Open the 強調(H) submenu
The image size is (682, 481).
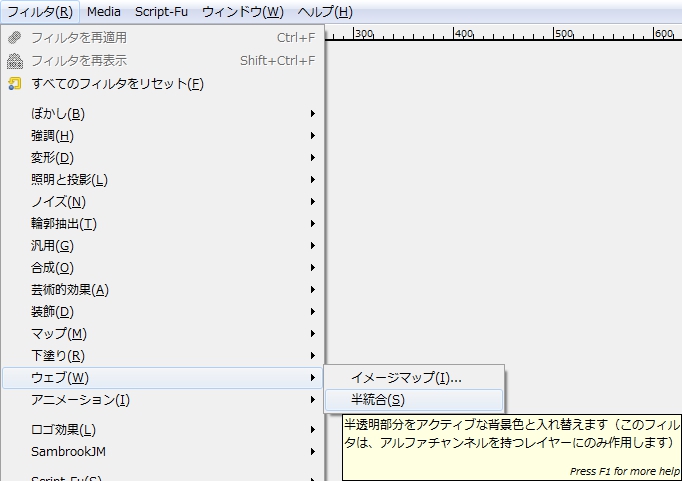(x=163, y=136)
